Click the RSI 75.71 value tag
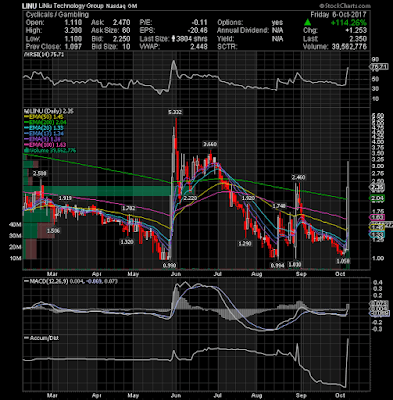The image size is (393, 400). point(379,67)
